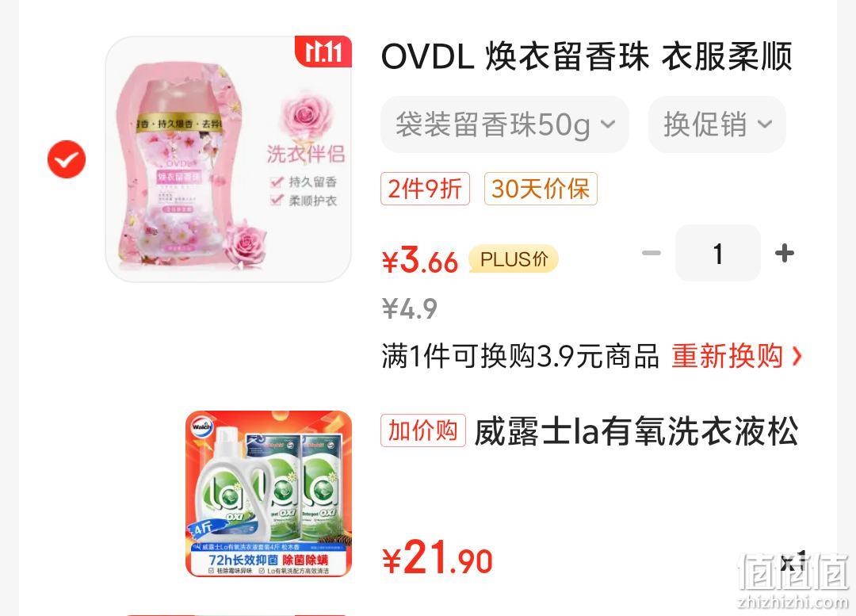Tap the ¥3.66 PLUS price text
This screenshot has height=616, width=856.
pyautogui.click(x=420, y=260)
